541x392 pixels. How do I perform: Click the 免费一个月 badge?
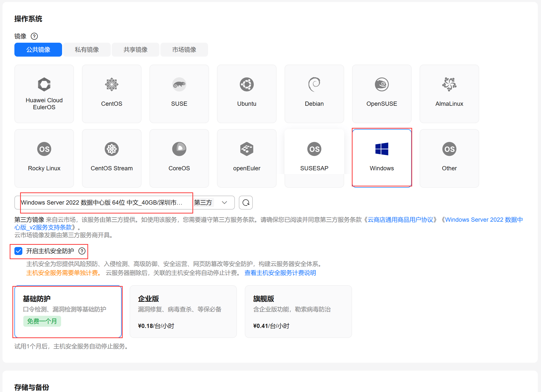(x=42, y=321)
